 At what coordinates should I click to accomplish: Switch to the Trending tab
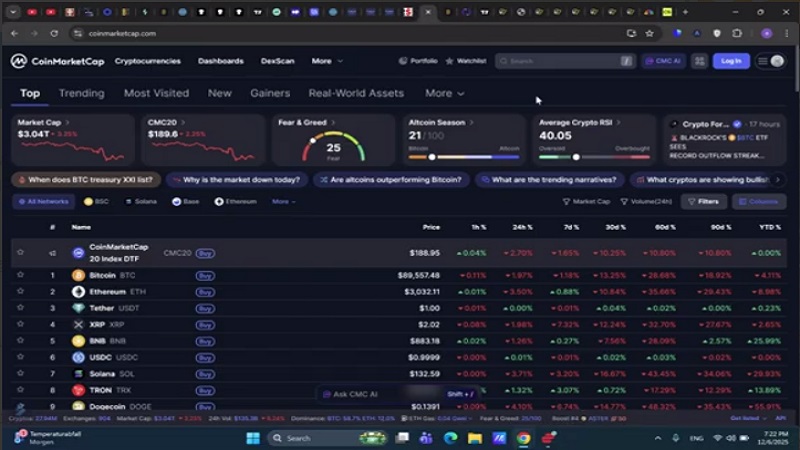click(81, 93)
